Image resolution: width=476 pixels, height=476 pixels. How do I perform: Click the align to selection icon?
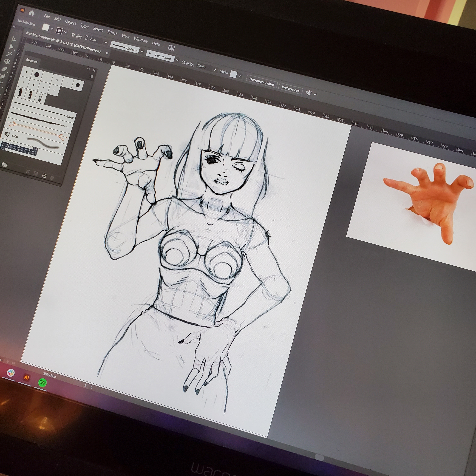pyautogui.click(x=309, y=93)
